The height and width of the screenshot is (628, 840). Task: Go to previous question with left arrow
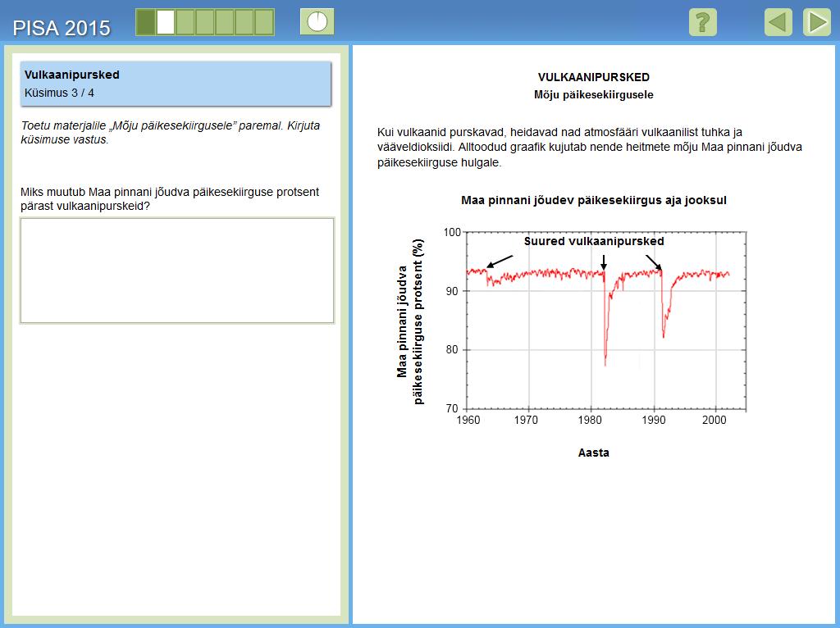click(x=778, y=22)
